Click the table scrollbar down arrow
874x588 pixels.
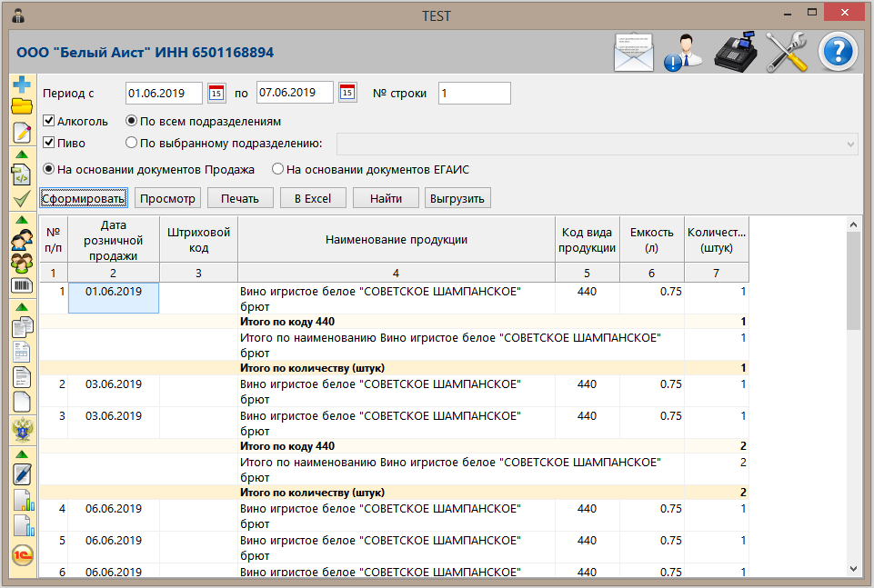point(853,569)
